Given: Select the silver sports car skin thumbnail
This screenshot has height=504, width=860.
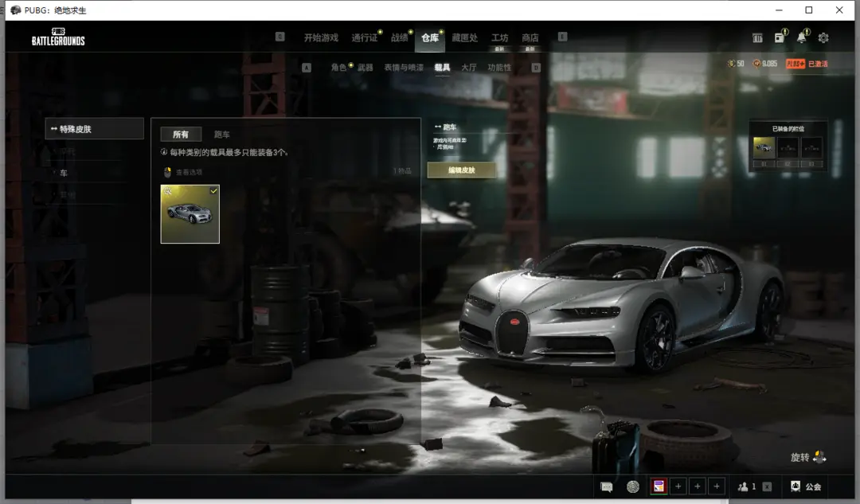Looking at the screenshot, I should pyautogui.click(x=190, y=214).
